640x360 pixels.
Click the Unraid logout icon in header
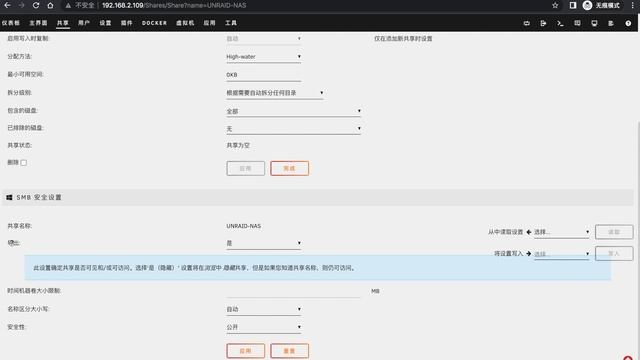[543, 23]
